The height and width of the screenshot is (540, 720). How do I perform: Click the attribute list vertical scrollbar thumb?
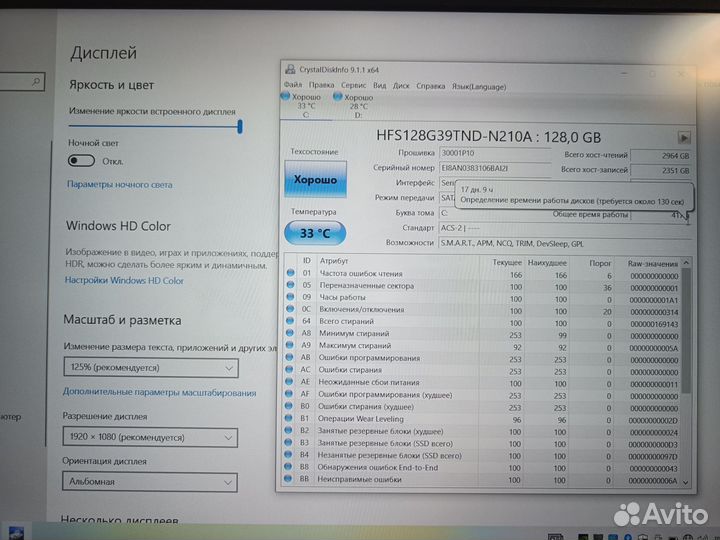(686, 331)
